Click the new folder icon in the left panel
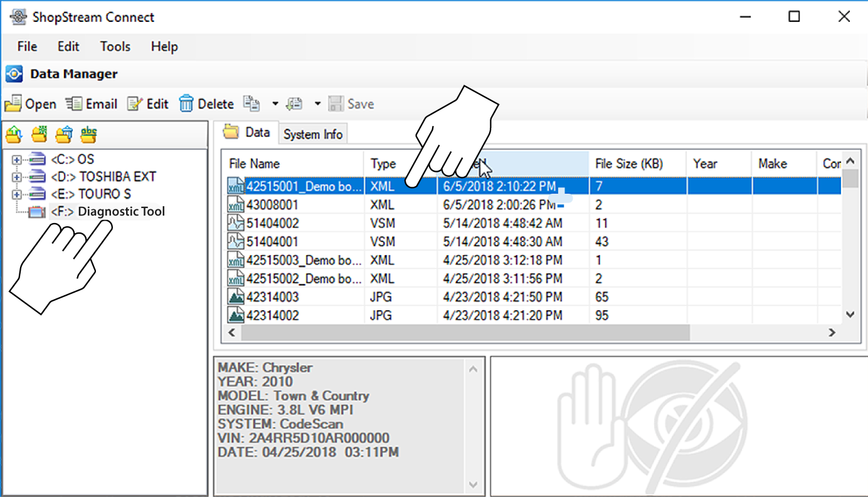Image resolution: width=868 pixels, height=497 pixels. pos(38,134)
